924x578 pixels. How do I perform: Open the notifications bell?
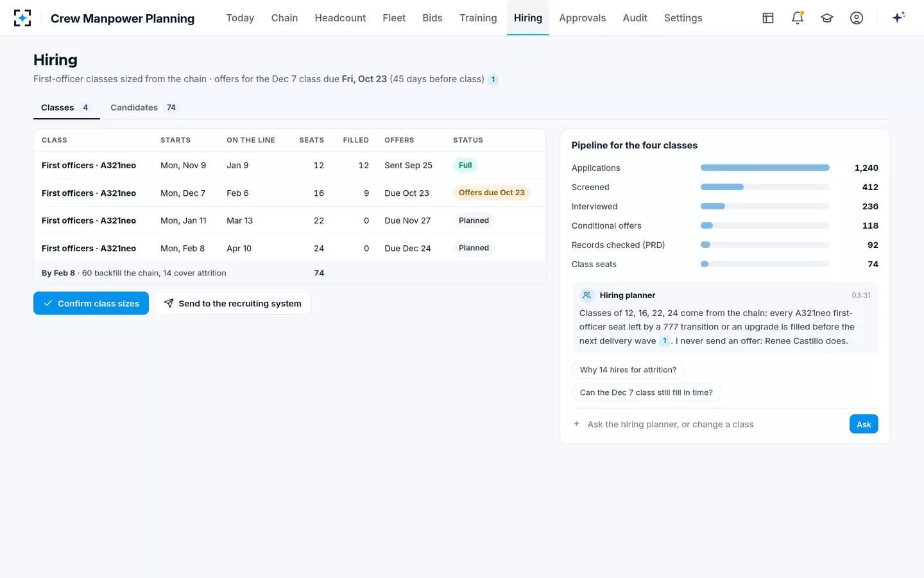coord(798,18)
